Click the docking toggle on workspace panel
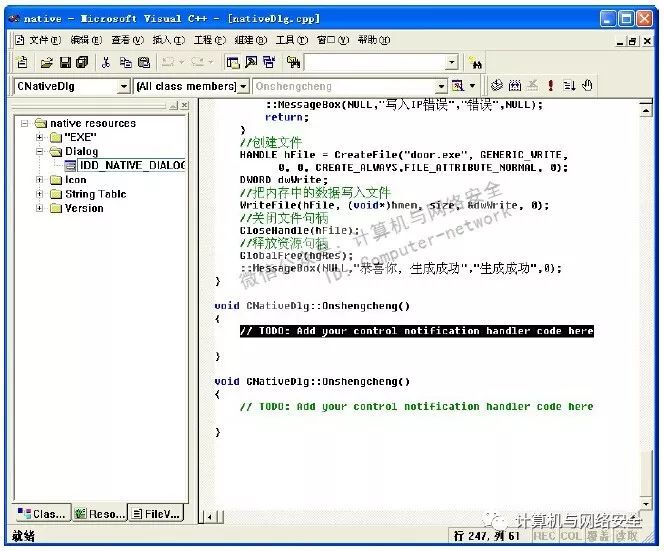 (x=174, y=105)
